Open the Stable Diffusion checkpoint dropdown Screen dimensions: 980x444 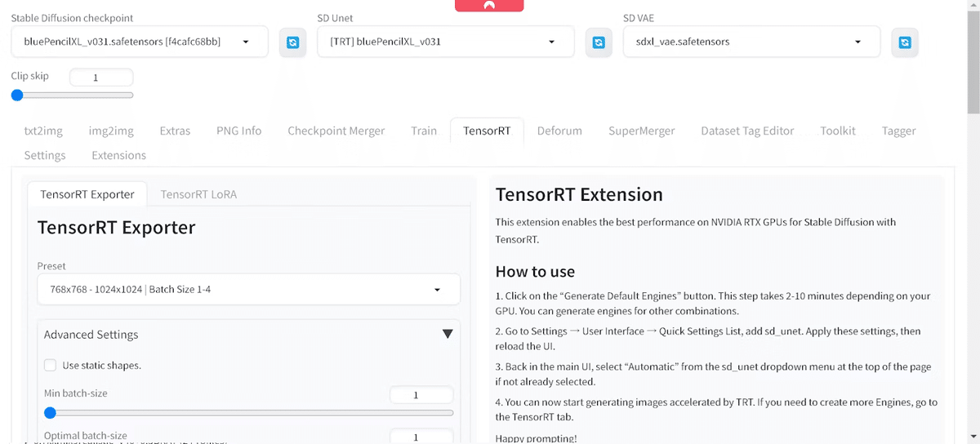tap(140, 42)
